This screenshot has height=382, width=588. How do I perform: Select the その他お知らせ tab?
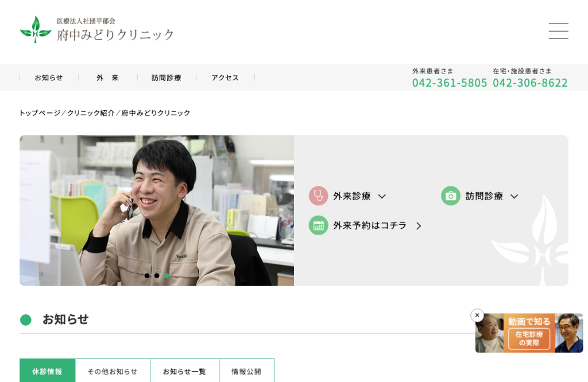click(113, 371)
